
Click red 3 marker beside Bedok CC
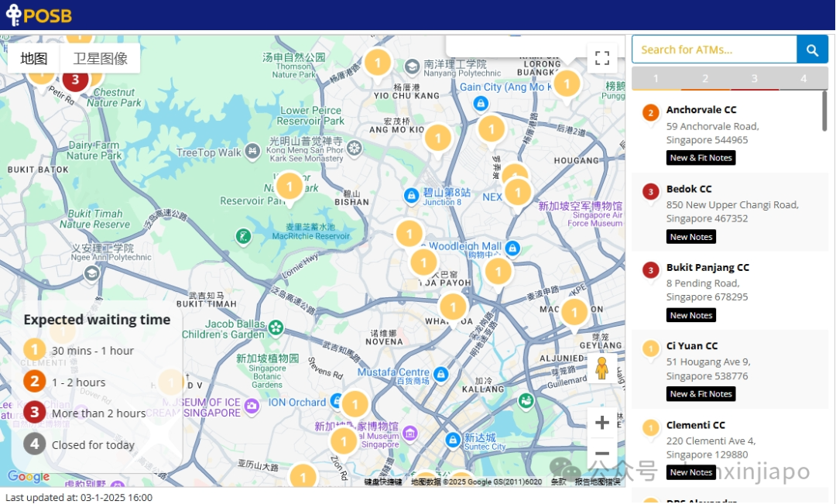point(650,193)
